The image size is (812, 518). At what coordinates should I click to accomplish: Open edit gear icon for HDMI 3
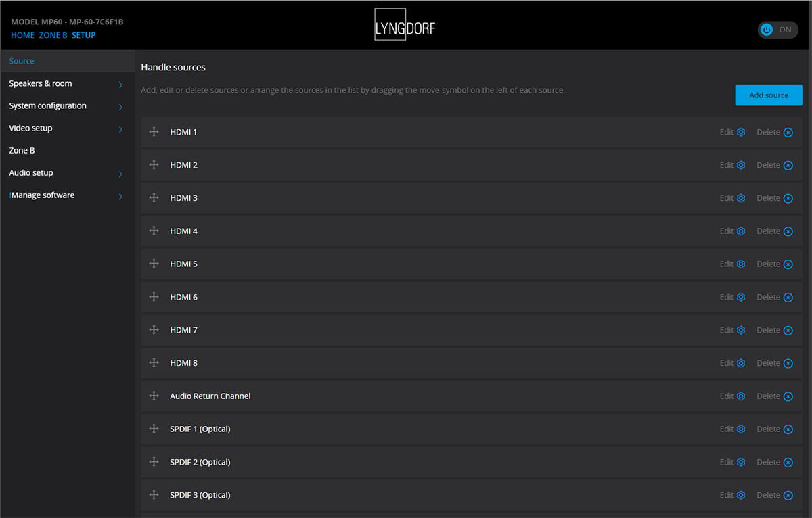[x=741, y=198]
